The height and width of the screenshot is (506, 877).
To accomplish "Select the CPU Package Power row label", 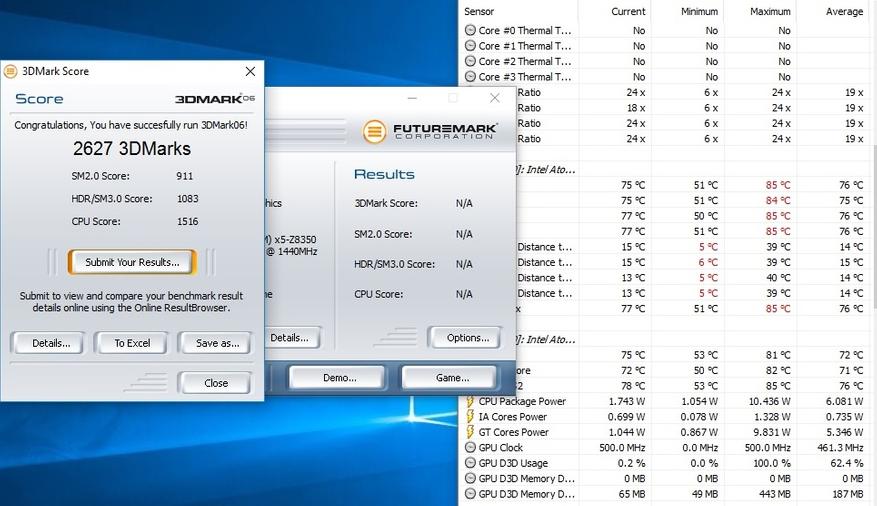I will point(522,401).
